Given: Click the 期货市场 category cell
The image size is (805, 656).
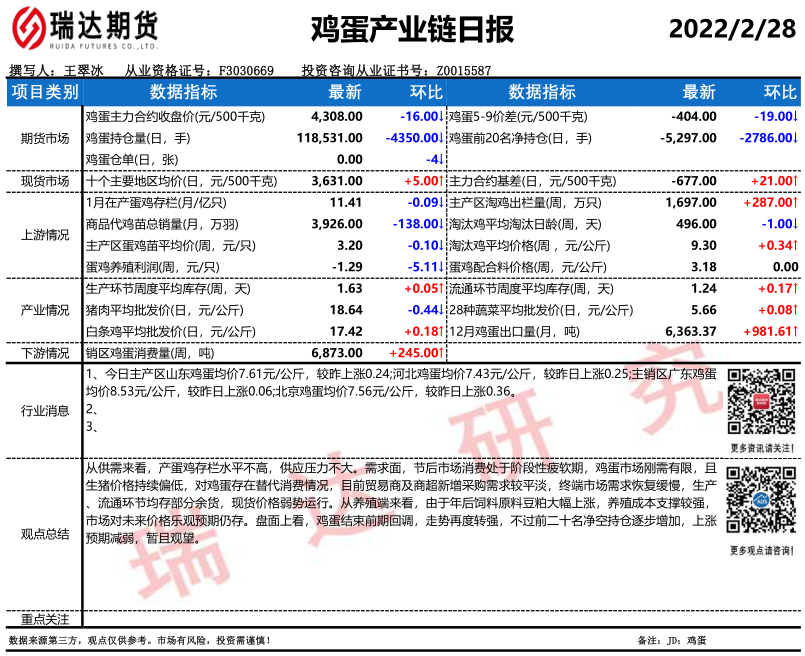Looking at the screenshot, I should coord(44,138).
